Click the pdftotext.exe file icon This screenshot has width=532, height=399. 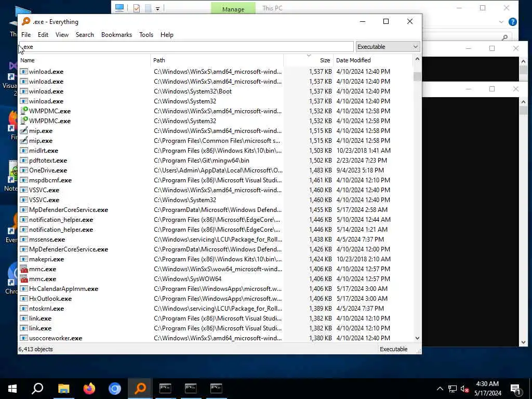24,161
